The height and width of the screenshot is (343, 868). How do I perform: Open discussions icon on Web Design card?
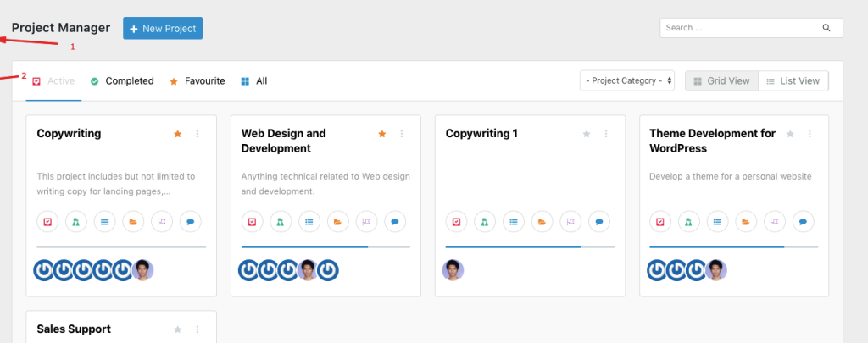click(395, 222)
